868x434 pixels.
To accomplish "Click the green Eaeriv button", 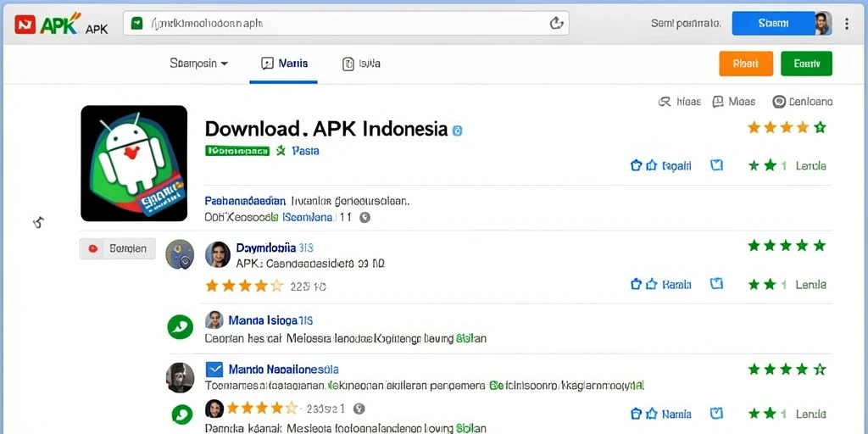I will click(x=807, y=64).
